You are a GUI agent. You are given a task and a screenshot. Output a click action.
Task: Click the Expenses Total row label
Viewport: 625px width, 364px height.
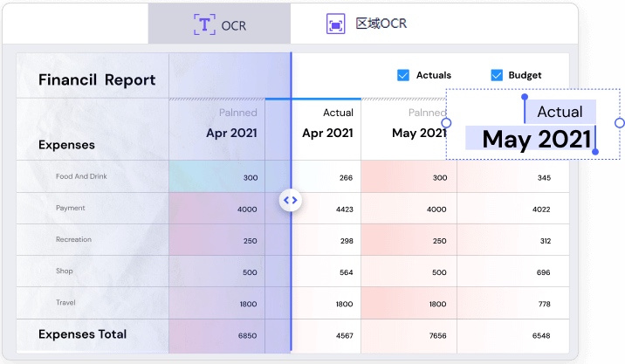[82, 334]
